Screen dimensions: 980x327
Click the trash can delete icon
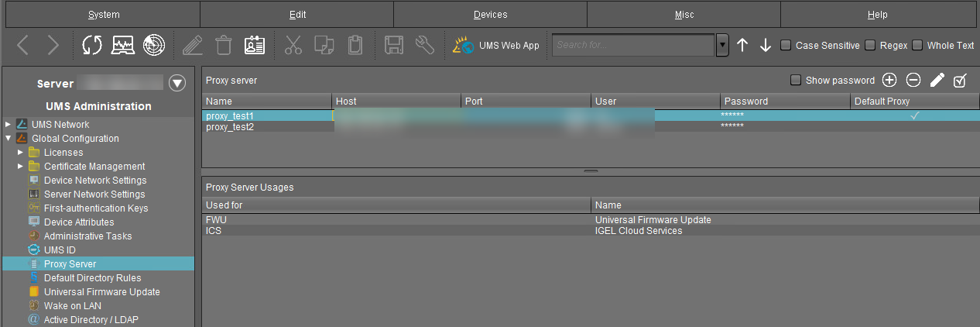[224, 46]
